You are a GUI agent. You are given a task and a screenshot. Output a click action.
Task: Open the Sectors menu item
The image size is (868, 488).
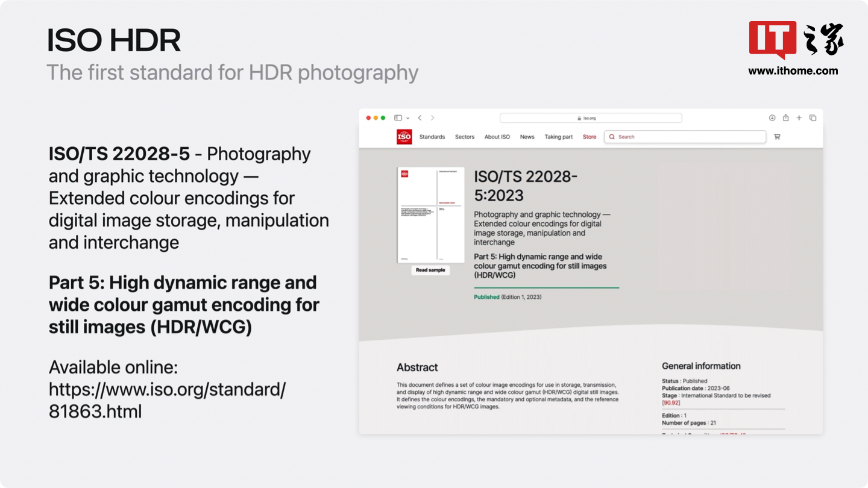click(x=465, y=137)
